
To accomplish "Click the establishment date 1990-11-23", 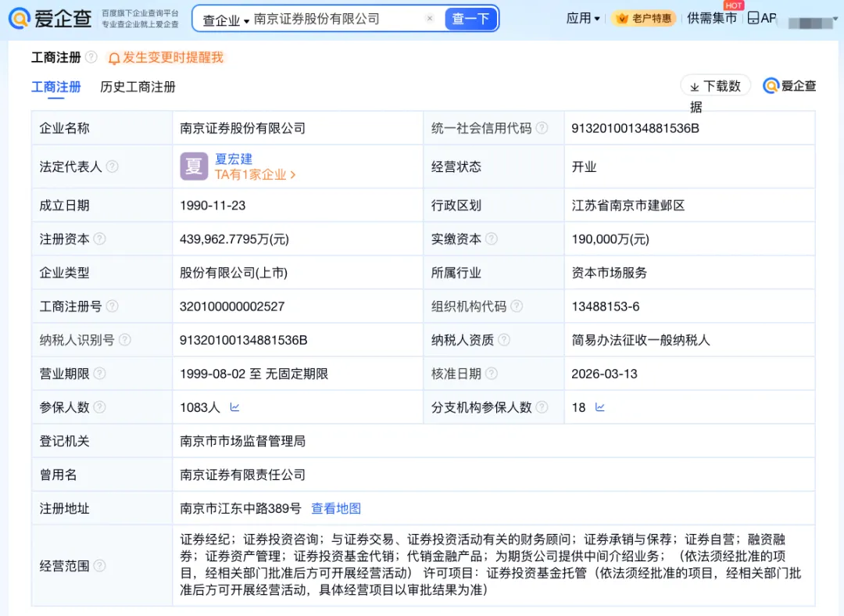I will pyautogui.click(x=213, y=205).
